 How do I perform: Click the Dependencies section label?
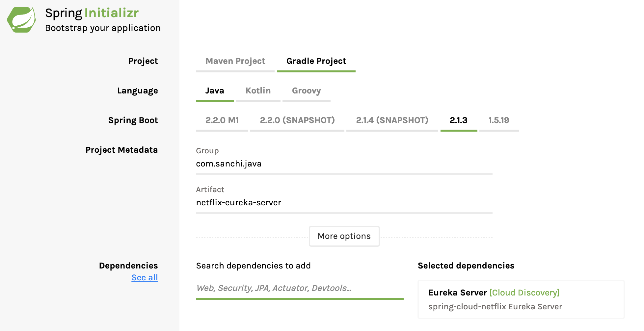(x=128, y=266)
